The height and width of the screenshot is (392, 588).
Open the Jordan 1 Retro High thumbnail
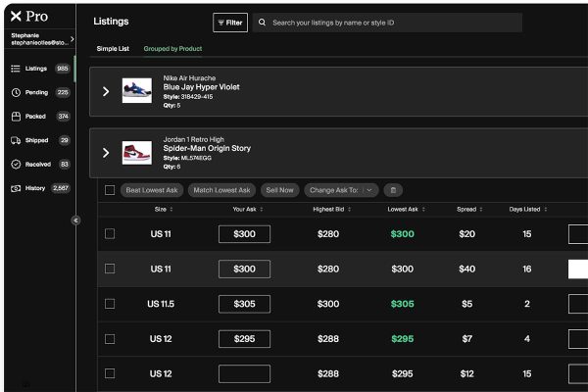[x=137, y=153]
